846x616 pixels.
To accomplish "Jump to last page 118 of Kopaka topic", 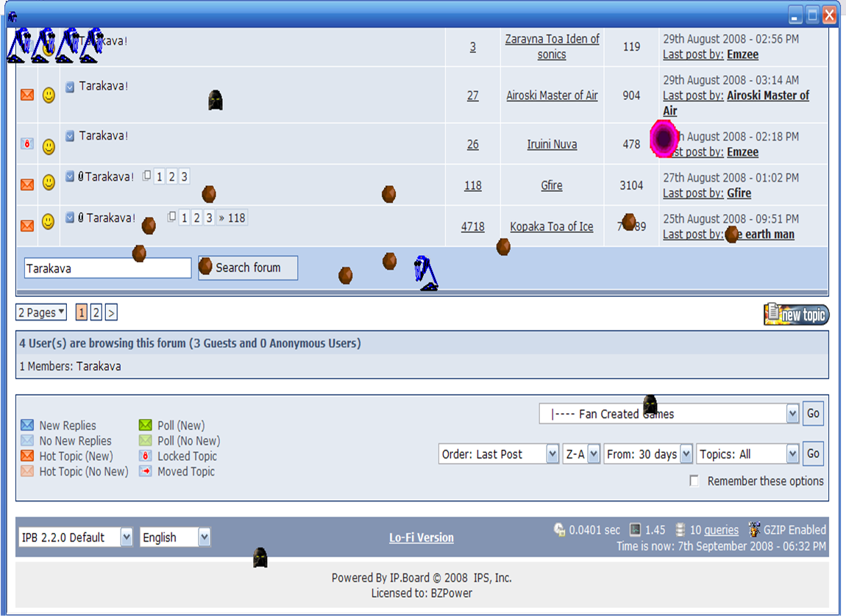I will (232, 218).
